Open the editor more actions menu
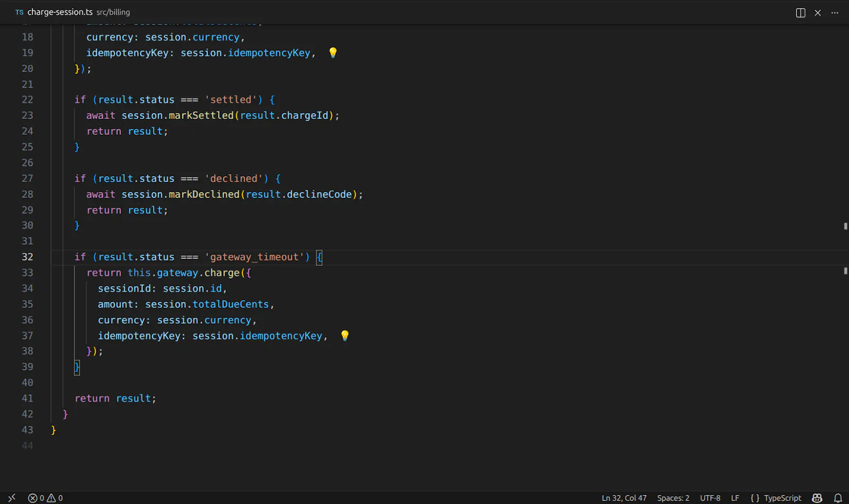The width and height of the screenshot is (849, 504). click(x=835, y=13)
